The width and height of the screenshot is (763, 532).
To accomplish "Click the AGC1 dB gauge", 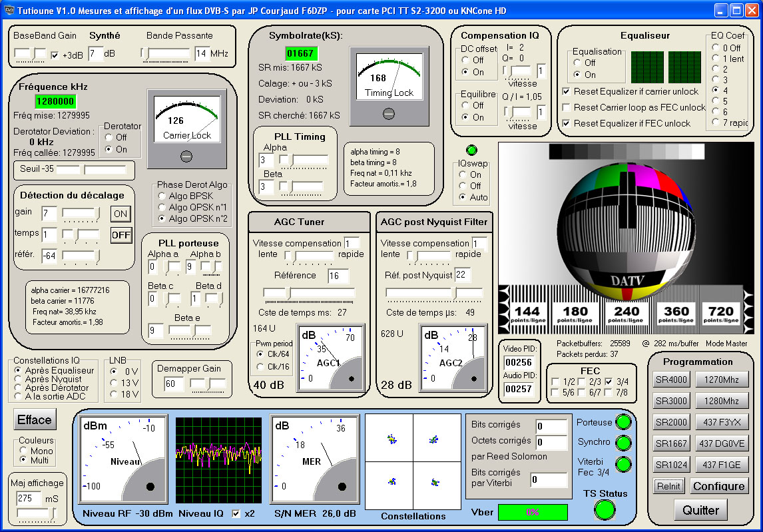I will (332, 358).
